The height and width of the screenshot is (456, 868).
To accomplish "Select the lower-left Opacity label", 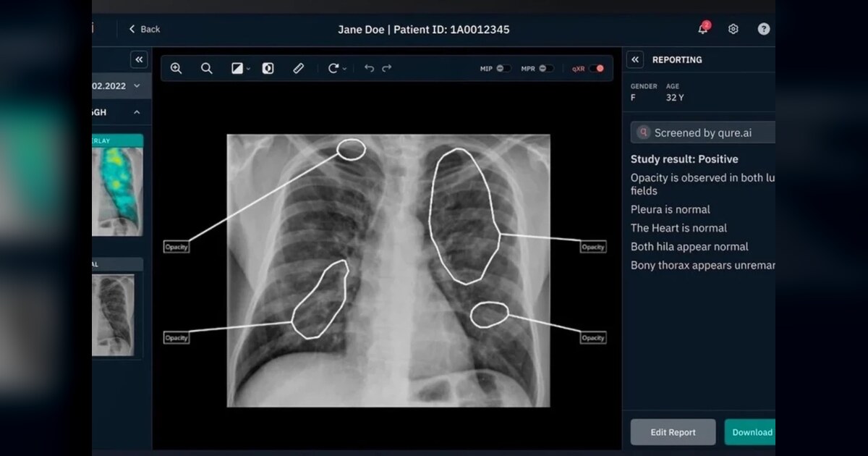I will click(x=176, y=338).
